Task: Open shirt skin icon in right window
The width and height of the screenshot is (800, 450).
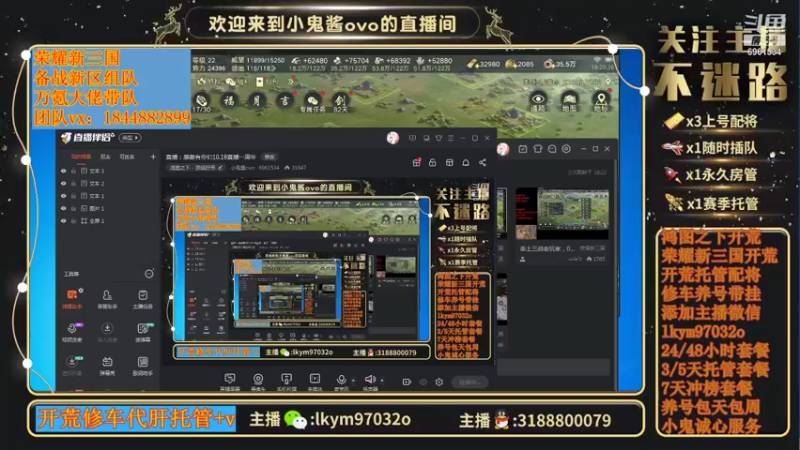Action: click(537, 149)
